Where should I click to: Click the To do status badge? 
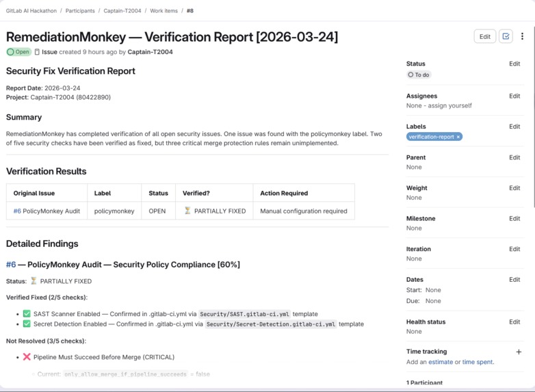(419, 75)
